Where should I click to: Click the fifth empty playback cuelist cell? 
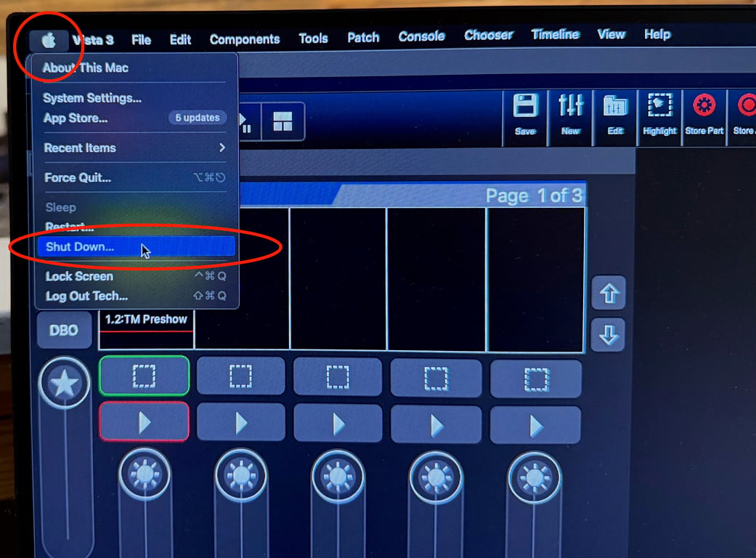(536, 280)
